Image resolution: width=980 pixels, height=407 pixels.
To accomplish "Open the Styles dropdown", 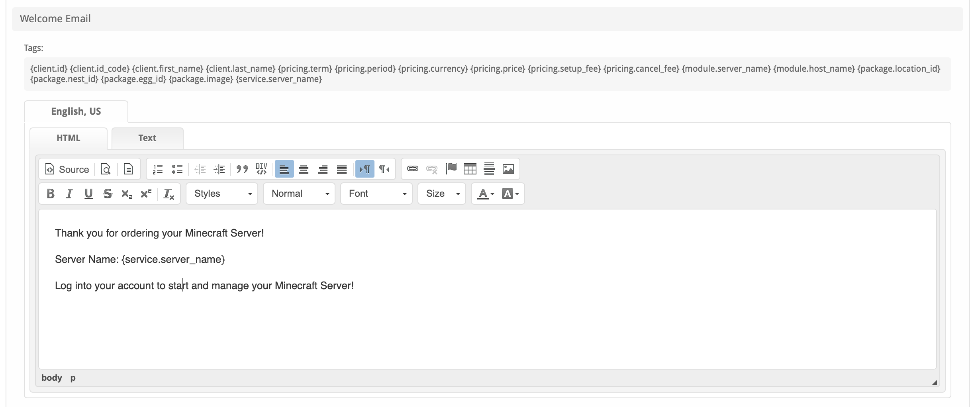I will pyautogui.click(x=222, y=194).
